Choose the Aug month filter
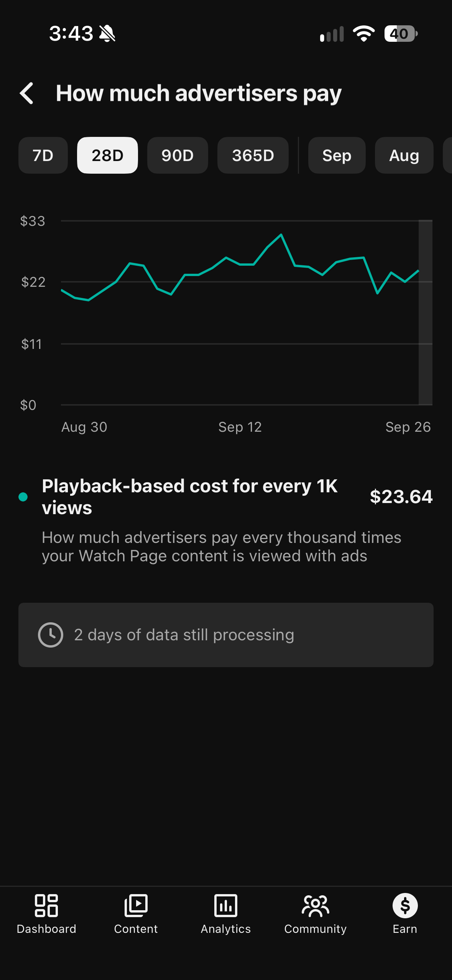The image size is (452, 980). [404, 155]
